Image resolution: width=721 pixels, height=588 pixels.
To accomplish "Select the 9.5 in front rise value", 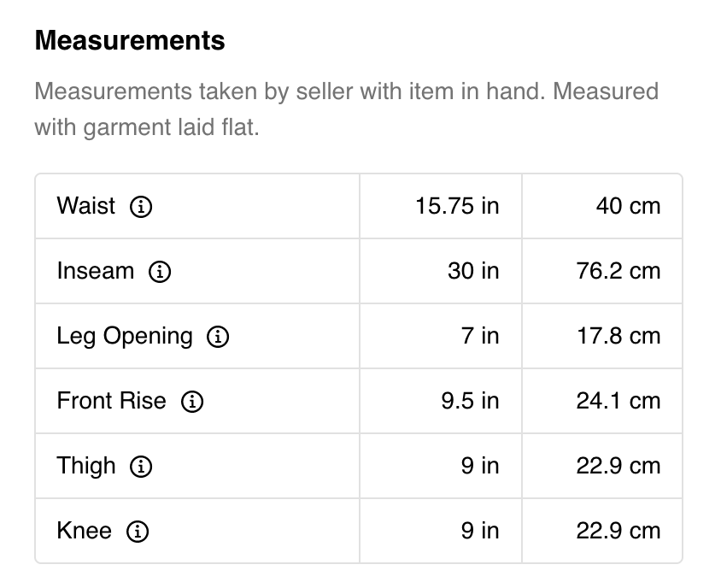I will (470, 401).
